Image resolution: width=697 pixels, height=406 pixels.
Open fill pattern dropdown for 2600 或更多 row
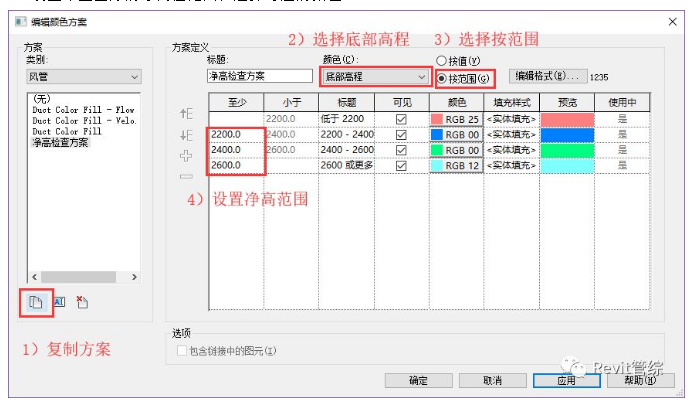511,165
